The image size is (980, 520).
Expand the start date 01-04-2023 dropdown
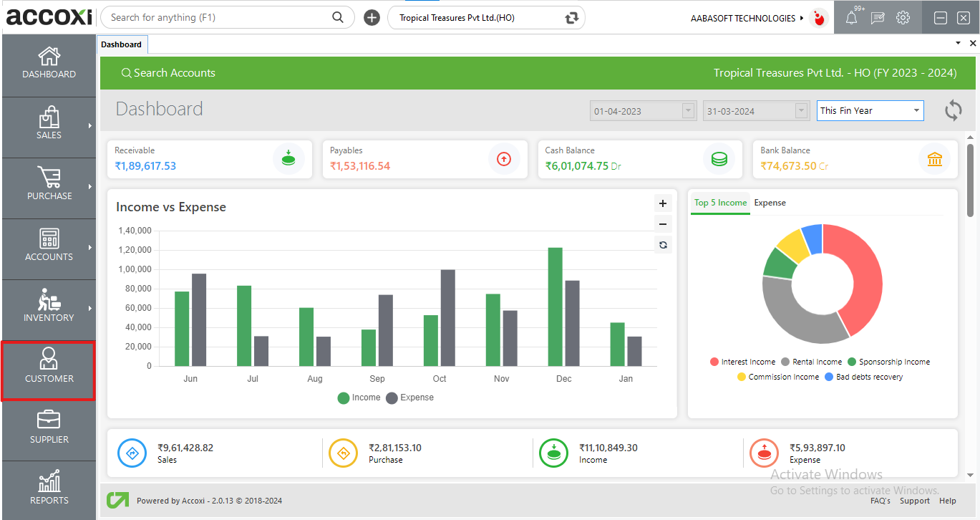(689, 111)
